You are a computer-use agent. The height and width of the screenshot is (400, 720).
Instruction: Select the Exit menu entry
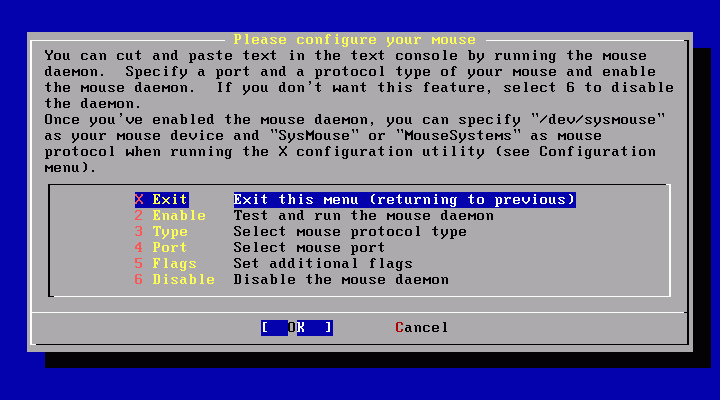click(355, 200)
